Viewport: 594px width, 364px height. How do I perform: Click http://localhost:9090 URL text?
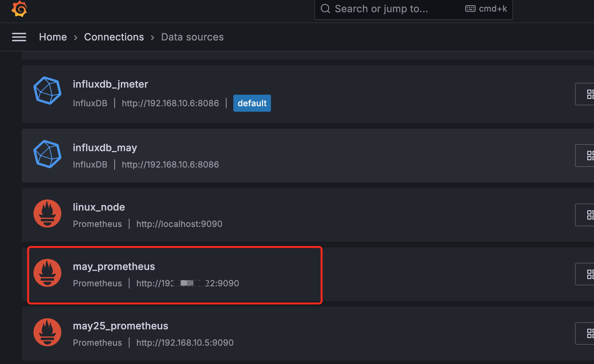point(179,224)
